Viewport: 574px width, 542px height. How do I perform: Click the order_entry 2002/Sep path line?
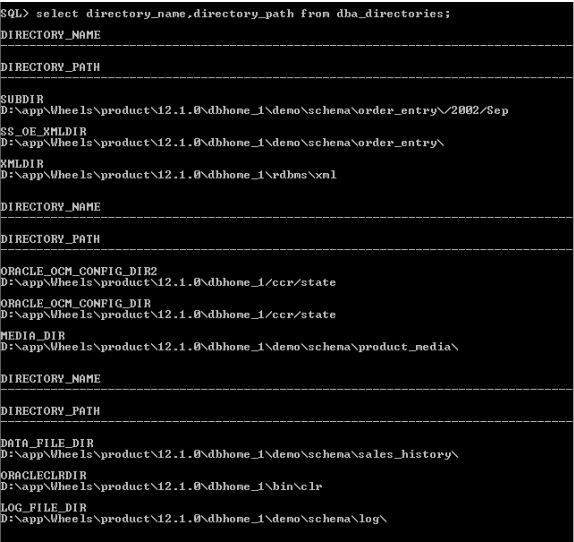[x=254, y=111]
